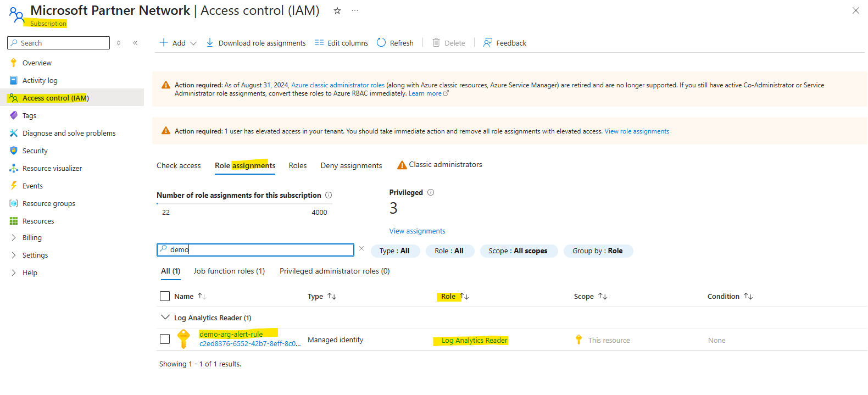Viewport: 868px width, 395px height.
Task: Collapse the left navigation menu
Action: pyautogui.click(x=135, y=43)
